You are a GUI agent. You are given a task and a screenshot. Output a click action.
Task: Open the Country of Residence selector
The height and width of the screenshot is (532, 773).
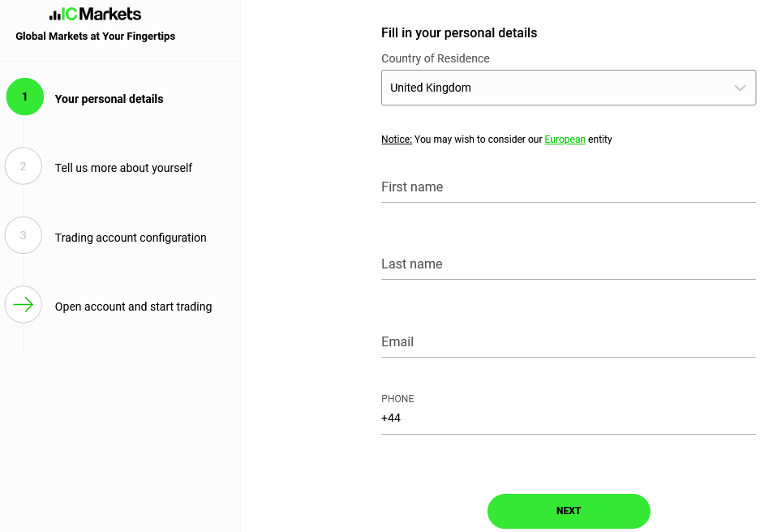coord(569,88)
